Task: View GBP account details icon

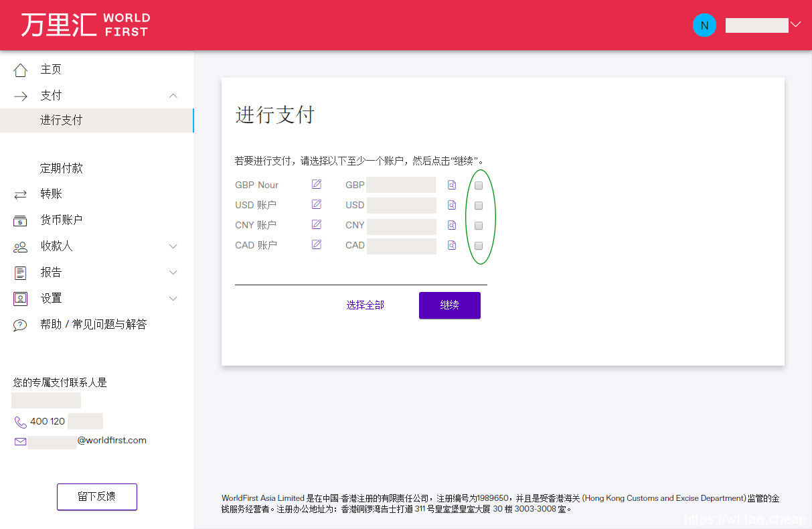Action: pos(452,185)
